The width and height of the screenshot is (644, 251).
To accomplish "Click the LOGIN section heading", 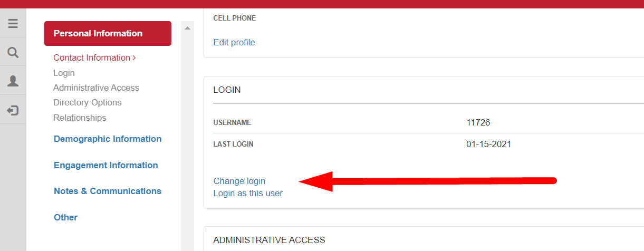I will [227, 90].
